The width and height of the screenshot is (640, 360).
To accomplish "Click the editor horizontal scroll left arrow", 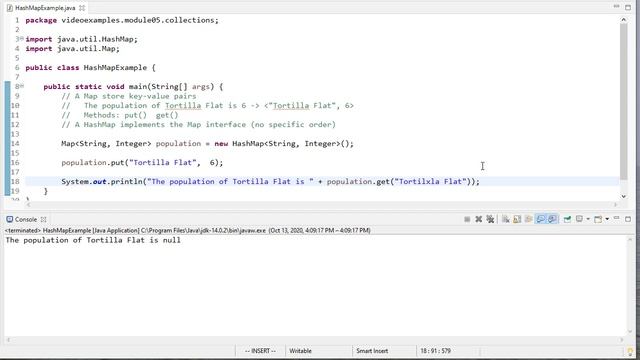I will coord(28,204).
